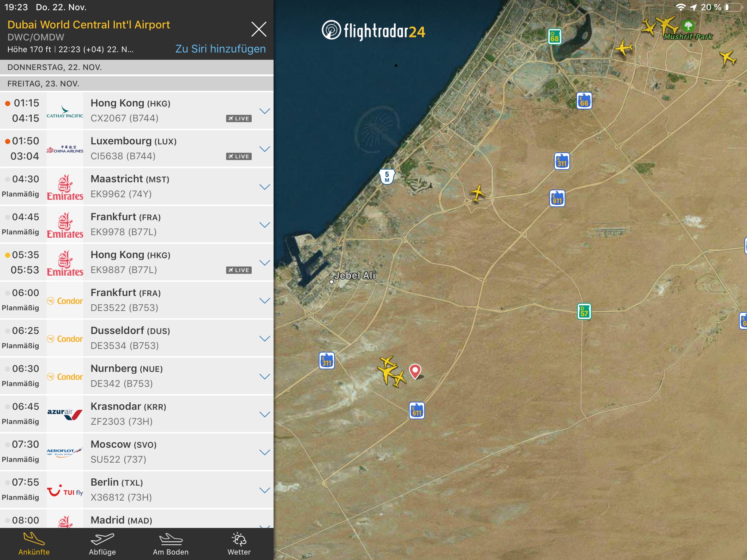The image size is (747, 560).
Task: Open Maastricht (MST) flight row
Action: pos(137,187)
